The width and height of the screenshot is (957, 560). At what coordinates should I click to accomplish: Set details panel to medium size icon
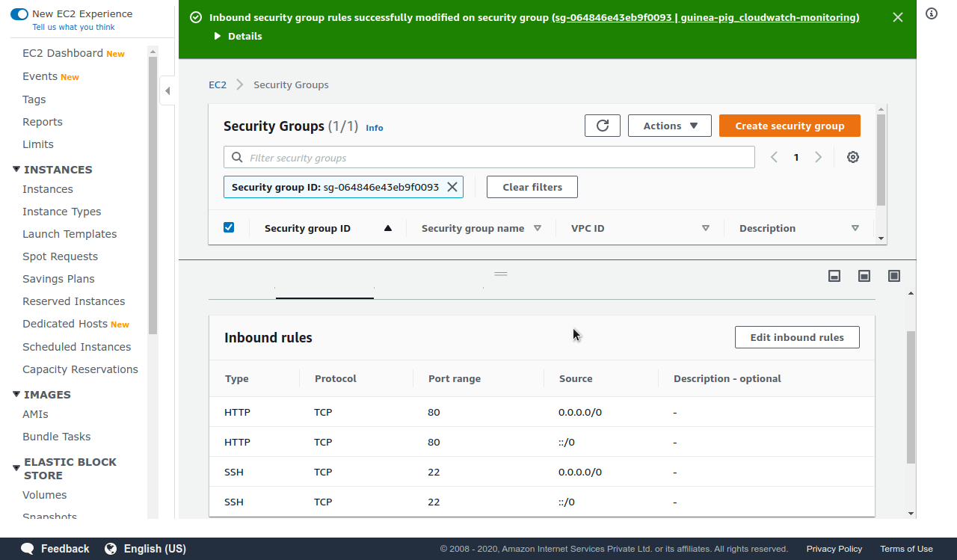864,276
